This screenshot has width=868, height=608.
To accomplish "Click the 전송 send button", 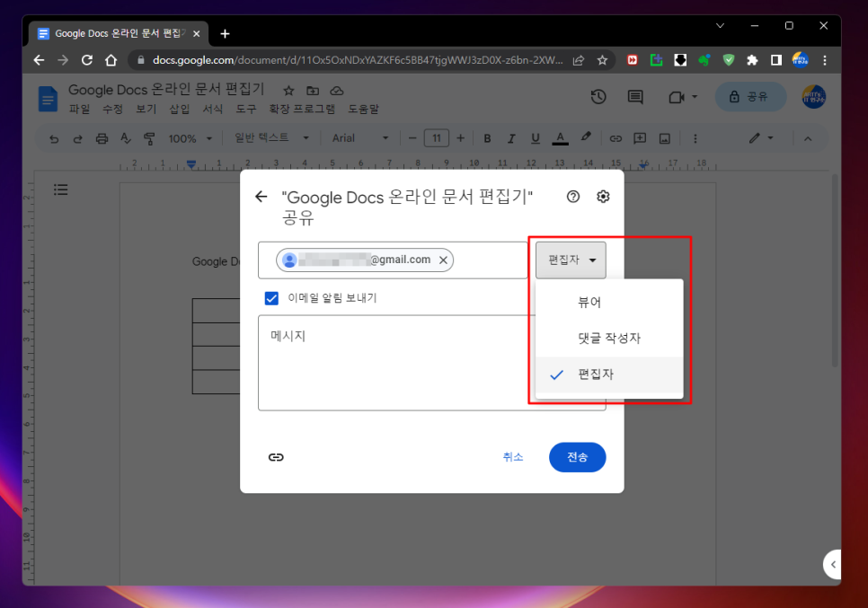I will [x=578, y=457].
